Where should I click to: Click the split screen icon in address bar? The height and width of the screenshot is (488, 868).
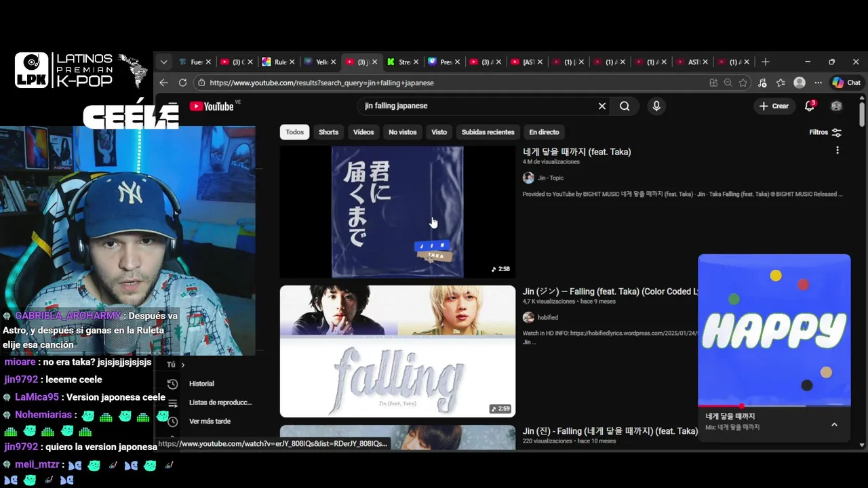click(x=713, y=83)
